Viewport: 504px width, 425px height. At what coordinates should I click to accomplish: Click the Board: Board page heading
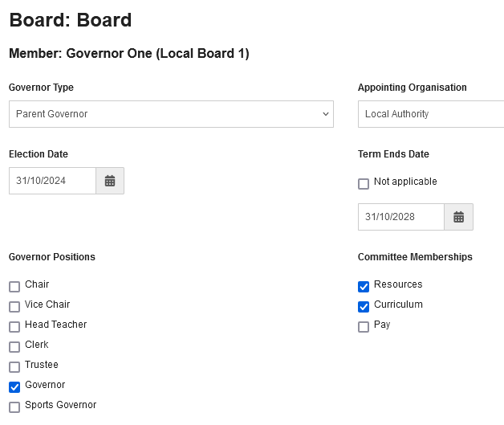(x=71, y=20)
